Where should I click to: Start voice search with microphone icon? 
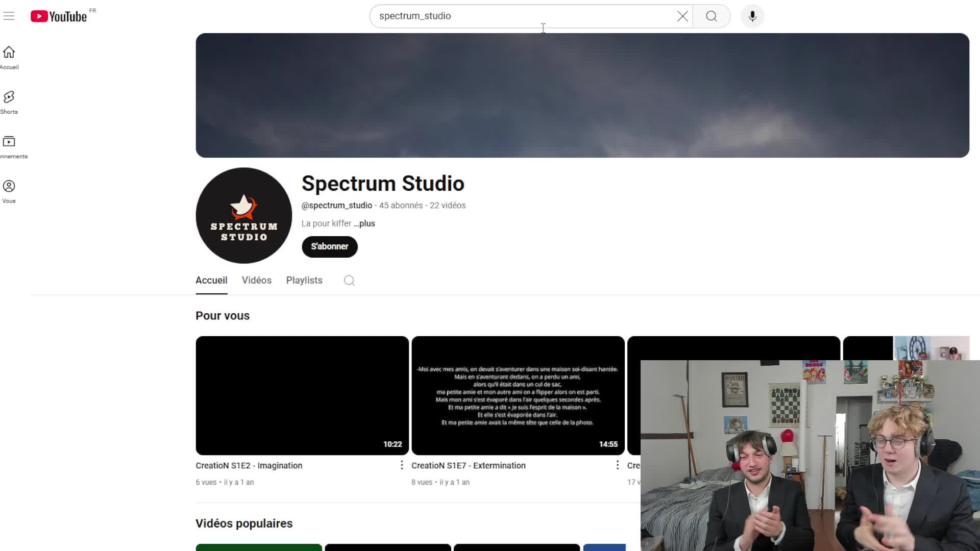752,16
